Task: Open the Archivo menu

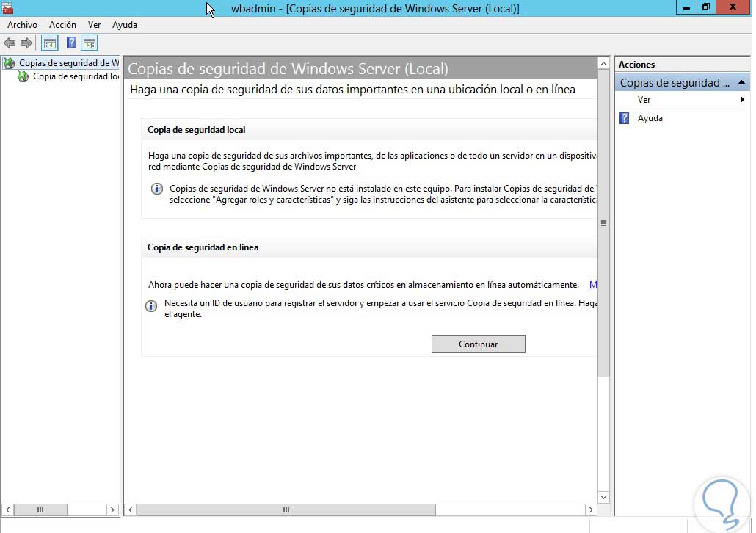Action: click(x=22, y=25)
